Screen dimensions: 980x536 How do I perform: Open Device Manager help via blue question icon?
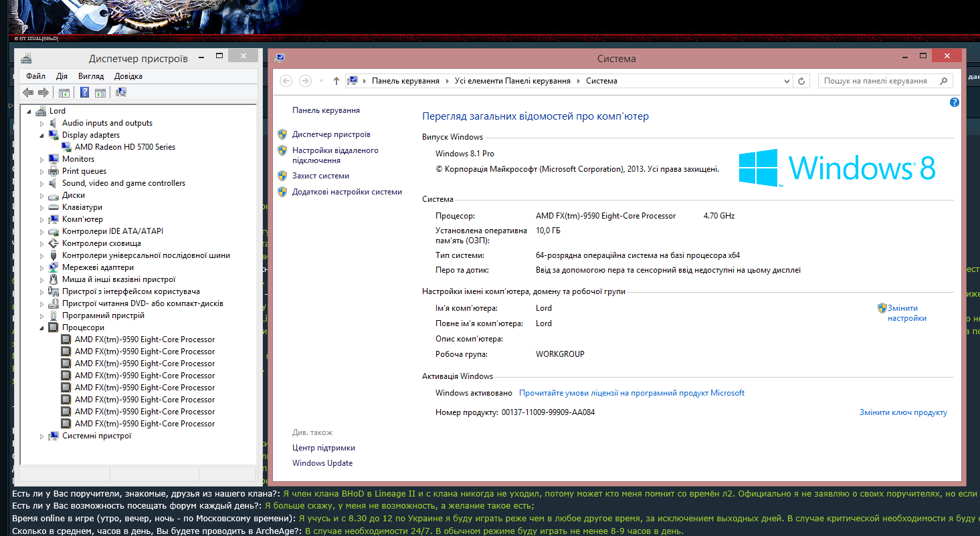pos(85,92)
